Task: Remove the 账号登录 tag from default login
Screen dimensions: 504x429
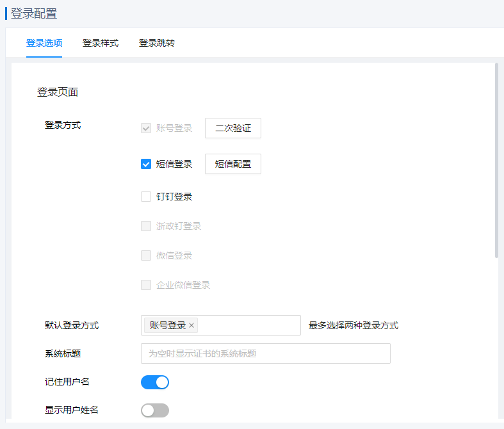Action: [191, 325]
